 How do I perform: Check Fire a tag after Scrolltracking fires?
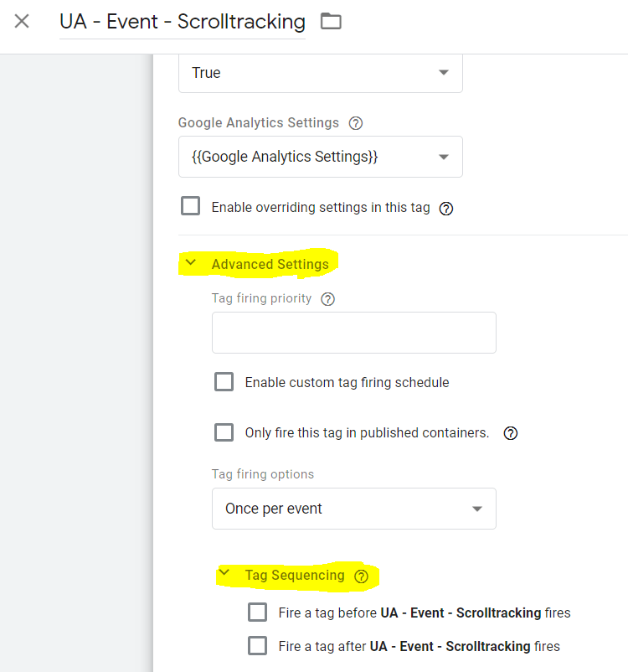click(257, 646)
